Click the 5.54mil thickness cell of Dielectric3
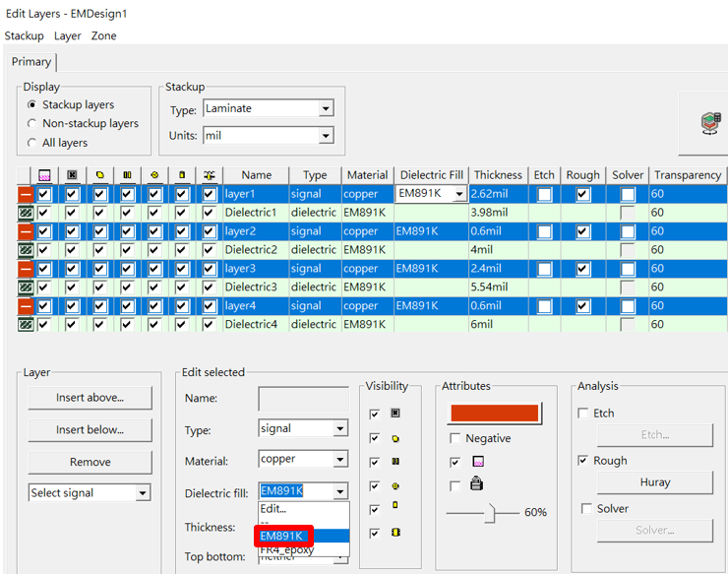 pos(498,287)
